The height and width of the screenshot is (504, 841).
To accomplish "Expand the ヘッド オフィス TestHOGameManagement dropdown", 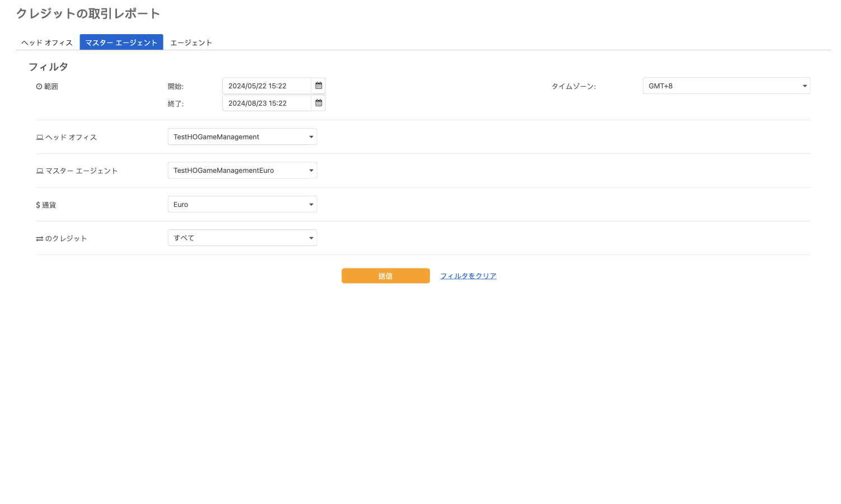I will [x=242, y=137].
